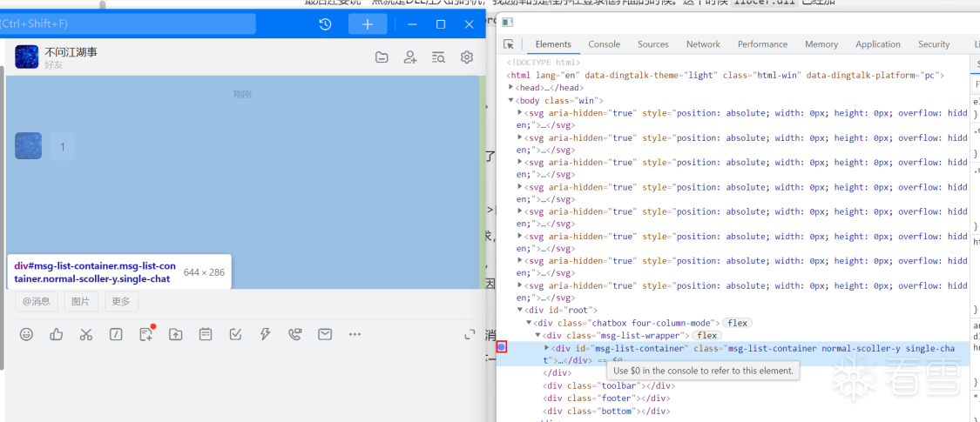Collapse the chatbox four-column-mode div
980x422 pixels.
(529, 323)
